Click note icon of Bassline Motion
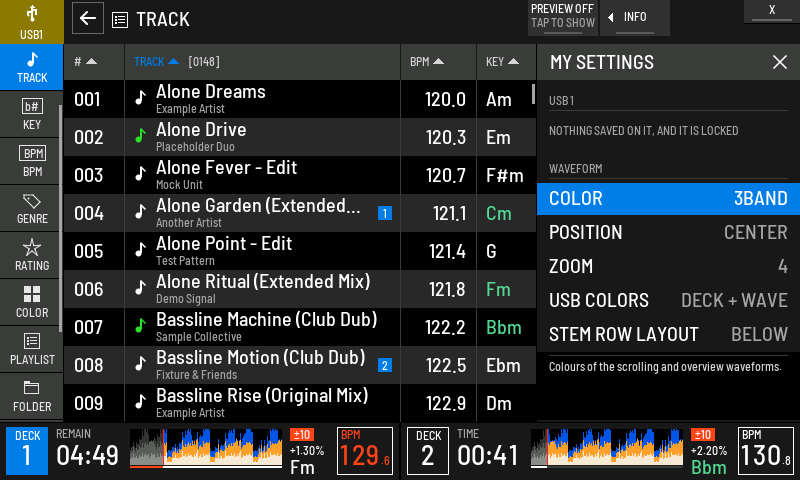 click(140, 364)
